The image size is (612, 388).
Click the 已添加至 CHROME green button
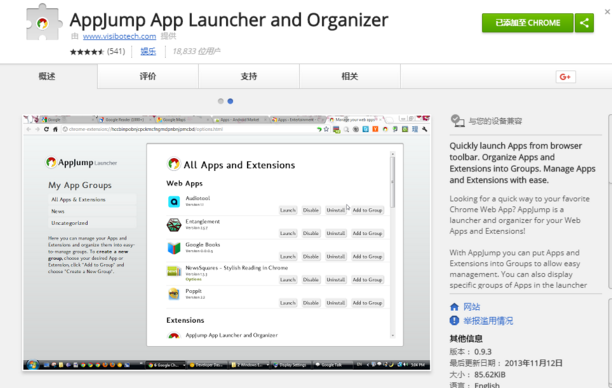(528, 23)
